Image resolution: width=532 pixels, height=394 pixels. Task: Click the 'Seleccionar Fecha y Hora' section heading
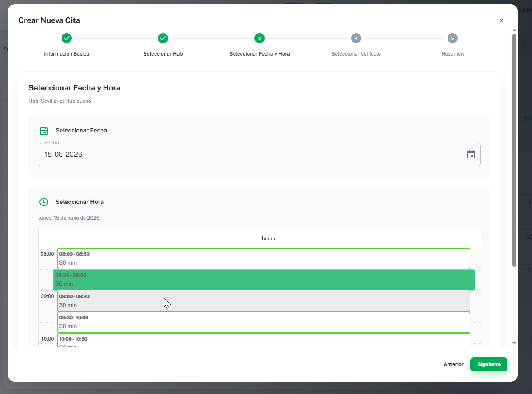(x=74, y=88)
